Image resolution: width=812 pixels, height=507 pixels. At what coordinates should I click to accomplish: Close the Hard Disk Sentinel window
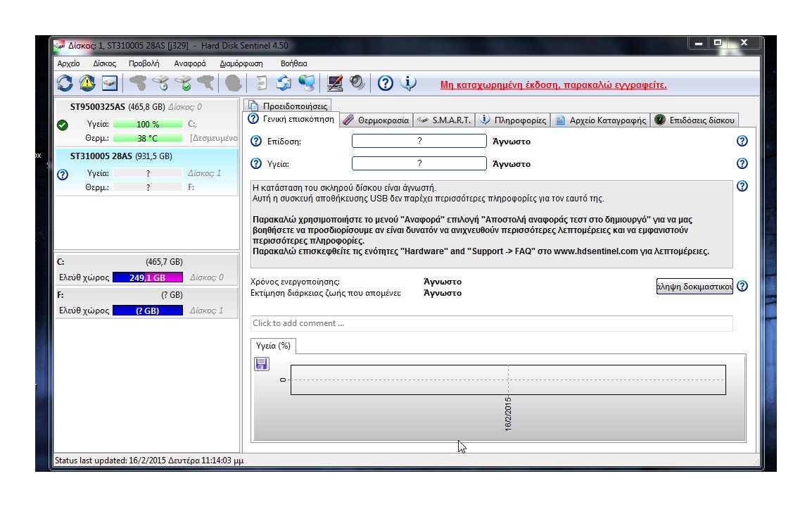pyautogui.click(x=744, y=43)
